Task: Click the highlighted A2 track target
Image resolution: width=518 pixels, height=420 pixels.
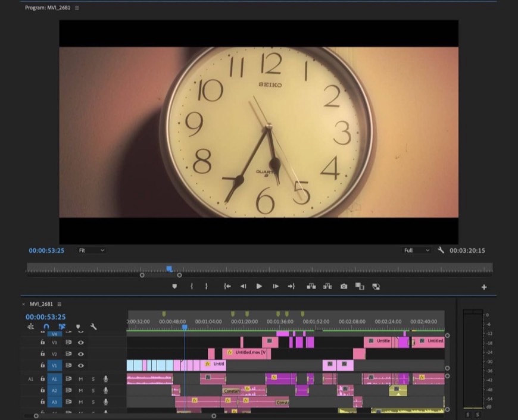Action: (x=55, y=391)
